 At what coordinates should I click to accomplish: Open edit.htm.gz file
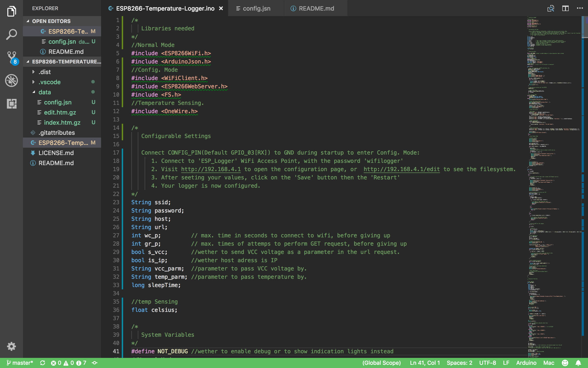click(x=62, y=112)
